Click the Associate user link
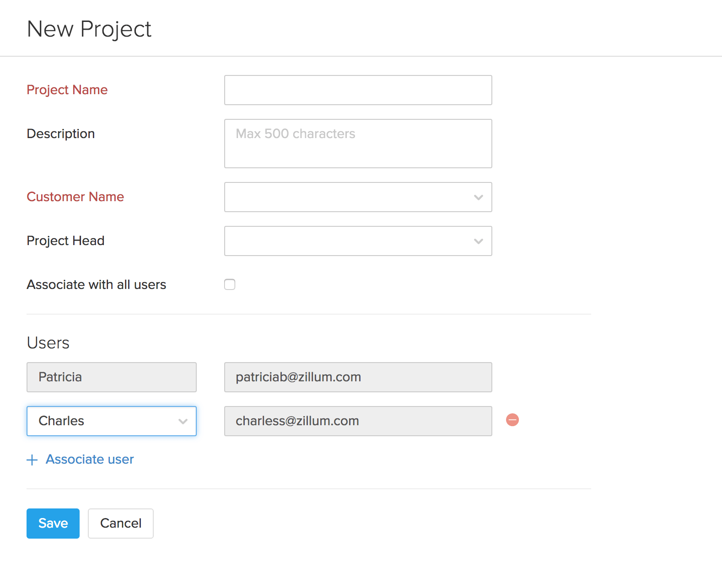722x588 pixels. (x=90, y=459)
